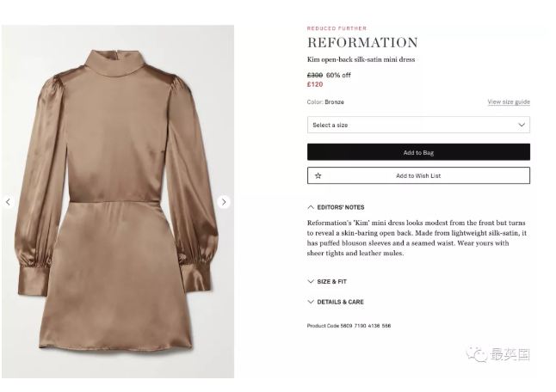The width and height of the screenshot is (556, 392).
Task: Click the £120 sale price
Action: coord(315,84)
